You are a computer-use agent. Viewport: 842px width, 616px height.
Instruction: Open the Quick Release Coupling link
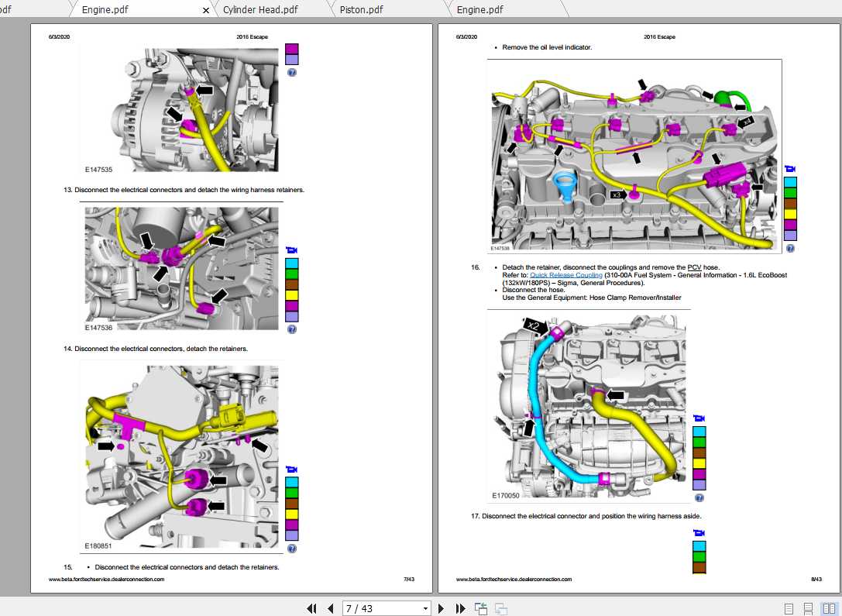click(x=565, y=275)
